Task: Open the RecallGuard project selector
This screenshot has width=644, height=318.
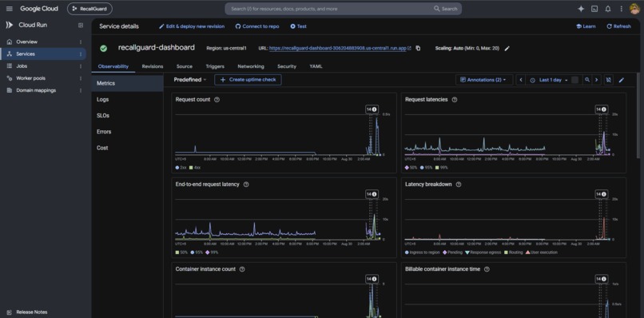Action: click(89, 9)
